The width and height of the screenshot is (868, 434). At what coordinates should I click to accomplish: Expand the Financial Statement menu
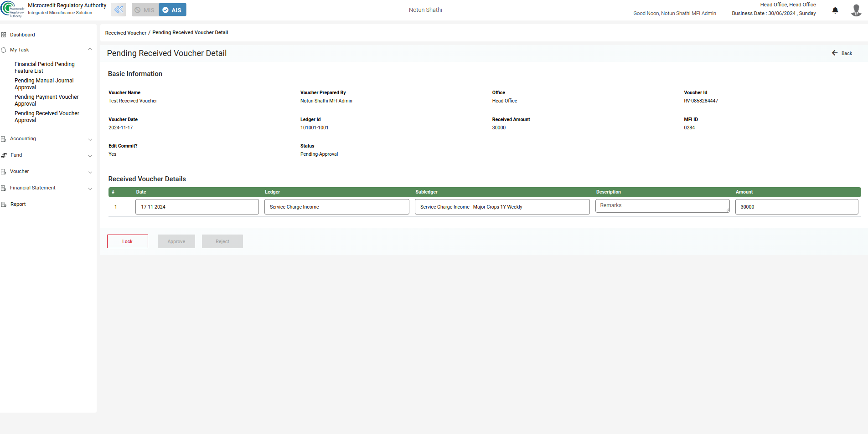(90, 189)
